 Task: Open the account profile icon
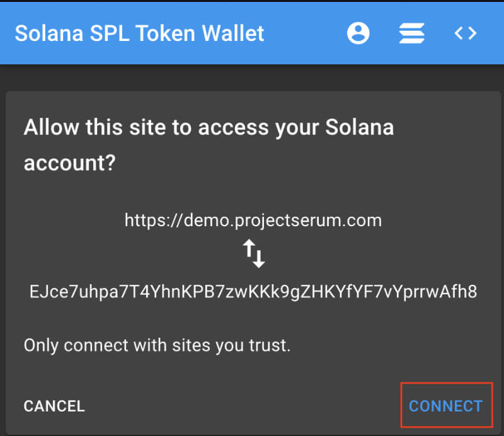(358, 33)
